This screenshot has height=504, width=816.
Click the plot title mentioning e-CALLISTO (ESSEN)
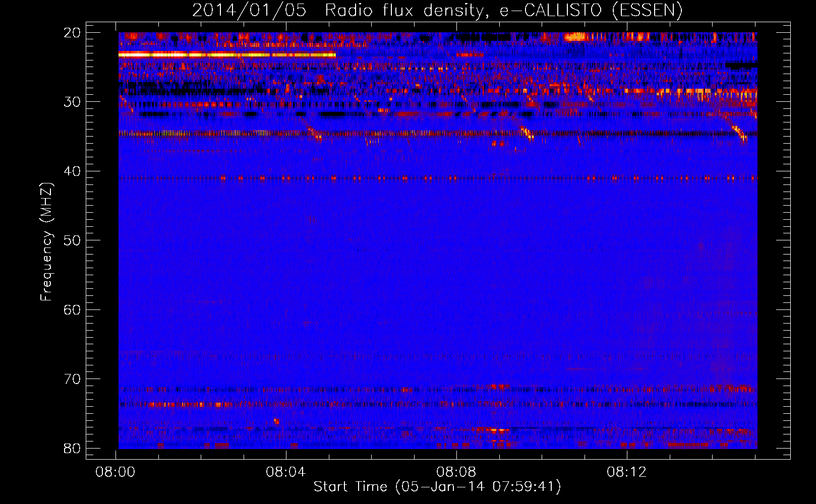(437, 10)
